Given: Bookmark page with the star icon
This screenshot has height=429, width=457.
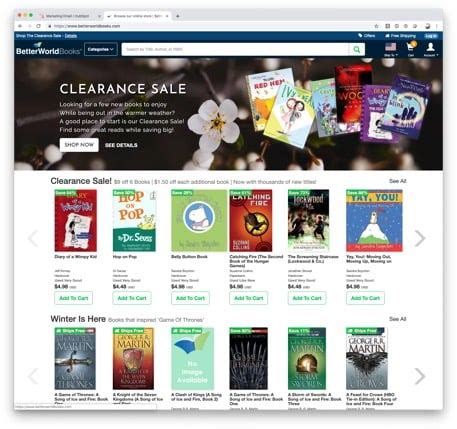Looking at the screenshot, I should pos(376,26).
